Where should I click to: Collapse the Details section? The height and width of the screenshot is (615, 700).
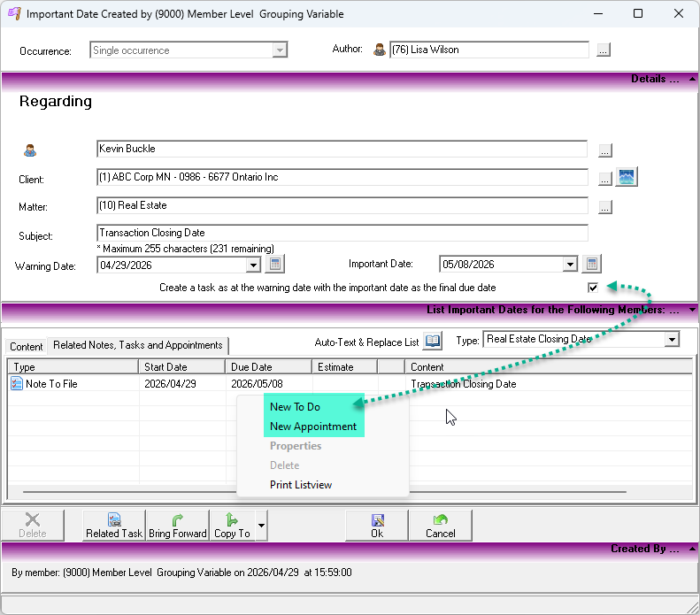pyautogui.click(x=692, y=79)
